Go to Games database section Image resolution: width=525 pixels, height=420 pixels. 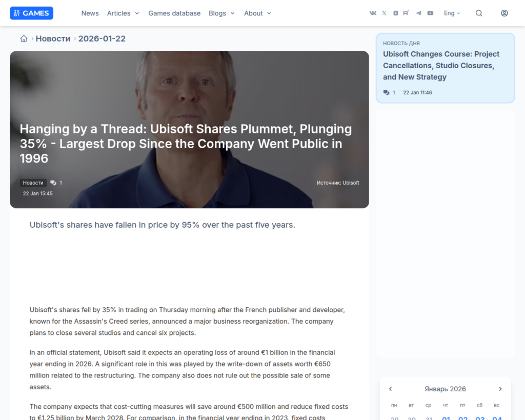point(174,13)
